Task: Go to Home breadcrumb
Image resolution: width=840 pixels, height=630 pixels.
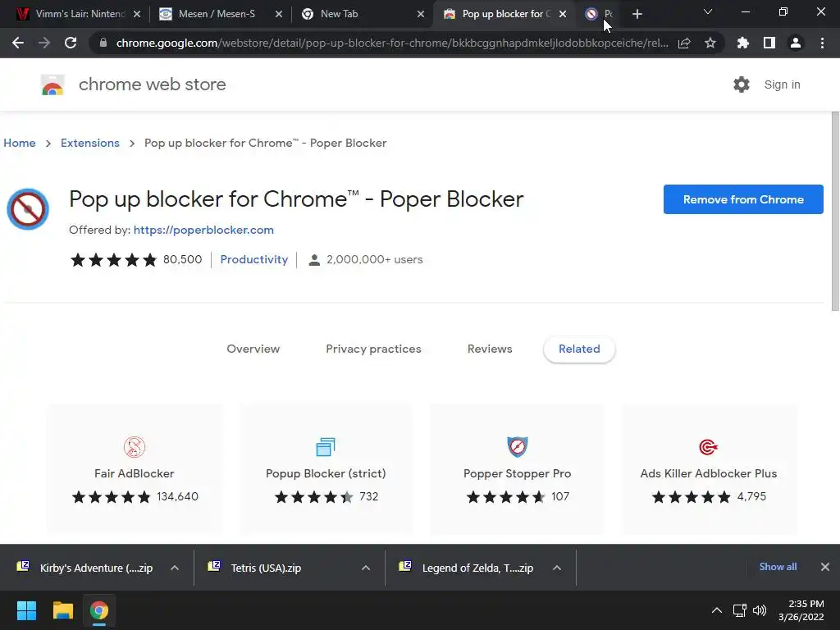Action: point(20,143)
